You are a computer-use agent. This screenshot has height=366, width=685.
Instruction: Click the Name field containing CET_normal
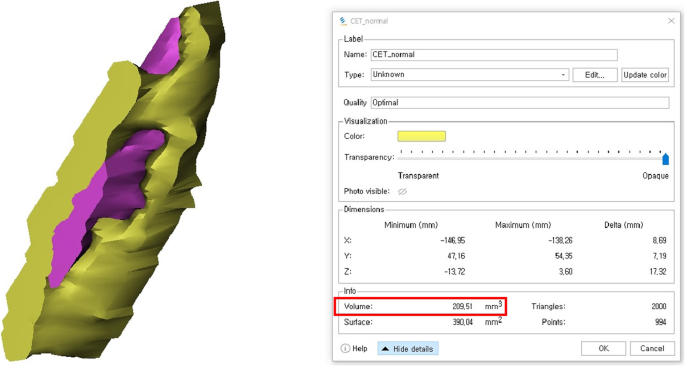(x=494, y=55)
